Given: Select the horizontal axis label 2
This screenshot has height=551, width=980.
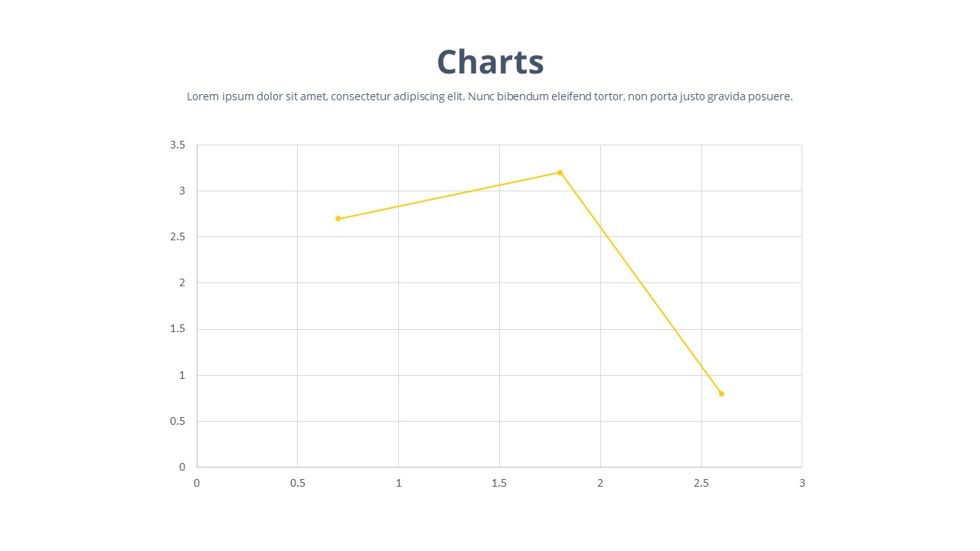Looking at the screenshot, I should coord(600,483).
